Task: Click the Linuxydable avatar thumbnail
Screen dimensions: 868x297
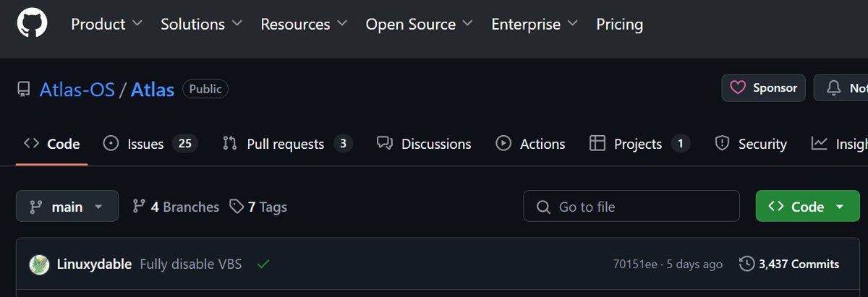Action: click(39, 264)
